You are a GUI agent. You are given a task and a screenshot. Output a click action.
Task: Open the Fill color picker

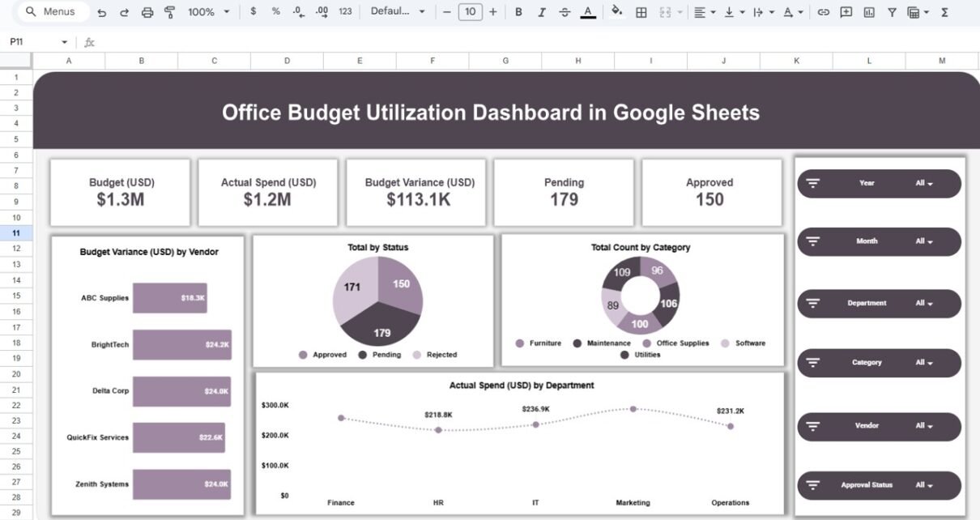tap(617, 12)
